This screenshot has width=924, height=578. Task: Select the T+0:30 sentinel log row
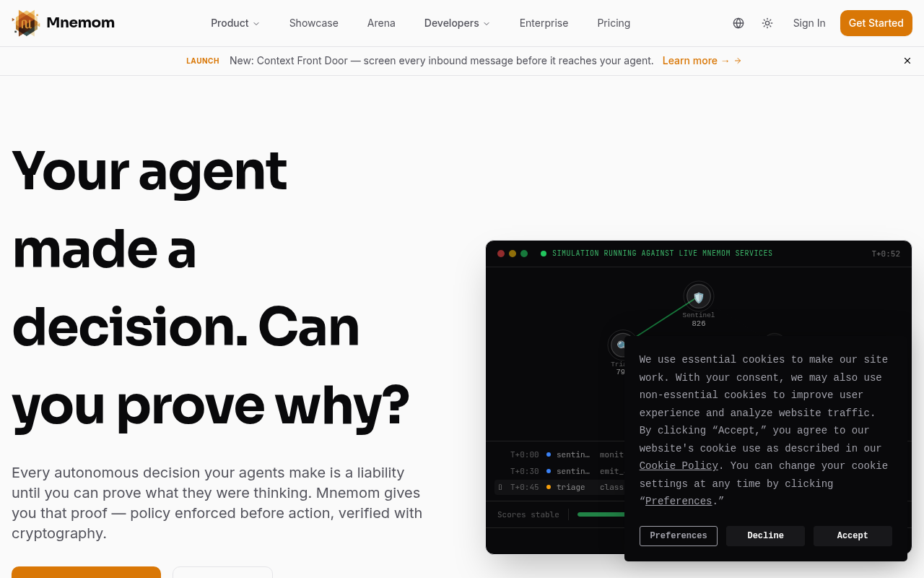pos(559,471)
